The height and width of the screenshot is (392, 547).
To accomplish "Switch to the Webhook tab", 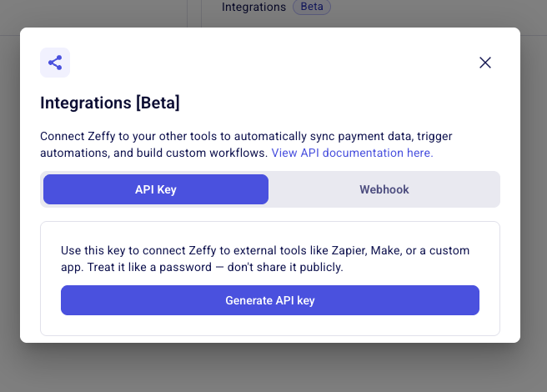I will [384, 189].
